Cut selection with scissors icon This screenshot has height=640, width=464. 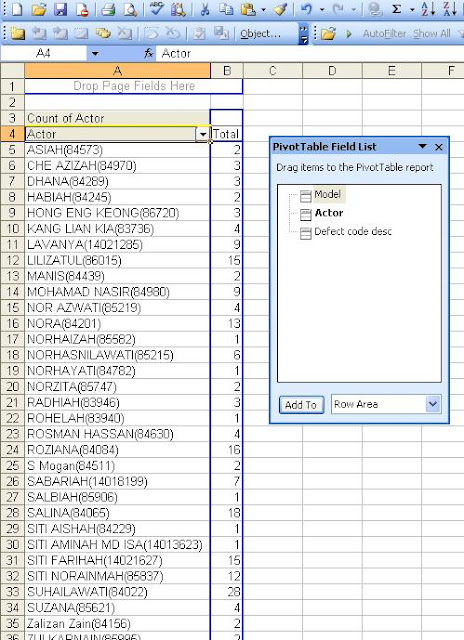point(205,9)
